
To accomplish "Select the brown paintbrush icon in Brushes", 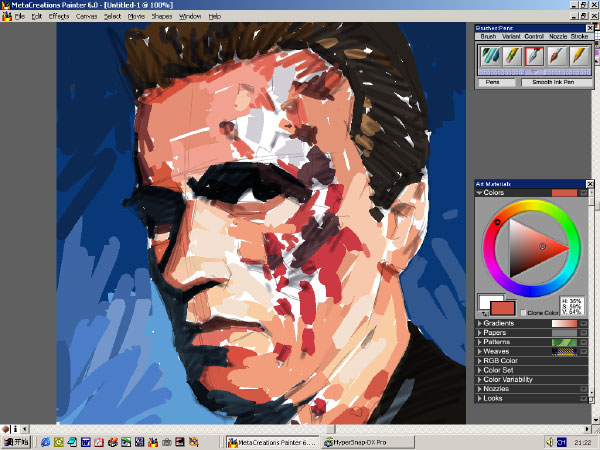I will click(x=557, y=57).
